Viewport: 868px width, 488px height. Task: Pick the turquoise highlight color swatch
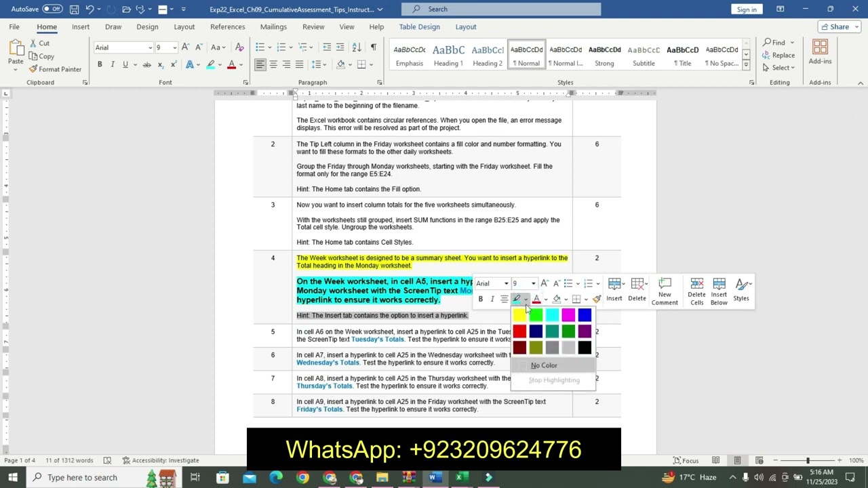pyautogui.click(x=552, y=315)
